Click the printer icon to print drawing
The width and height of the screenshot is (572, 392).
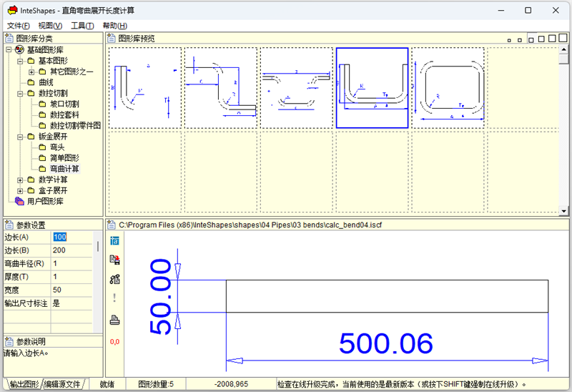click(x=114, y=320)
